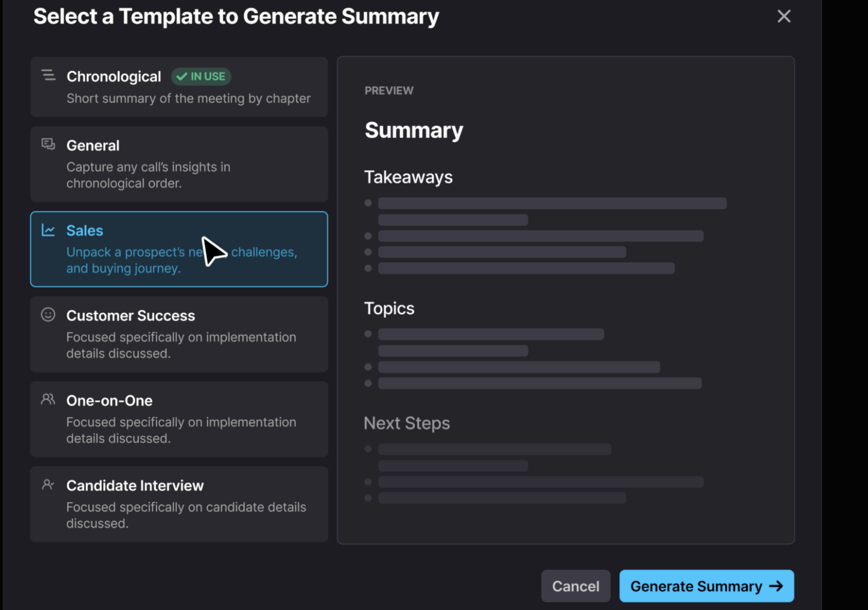
Task: Dismiss the dialog with the X button
Action: click(x=784, y=16)
